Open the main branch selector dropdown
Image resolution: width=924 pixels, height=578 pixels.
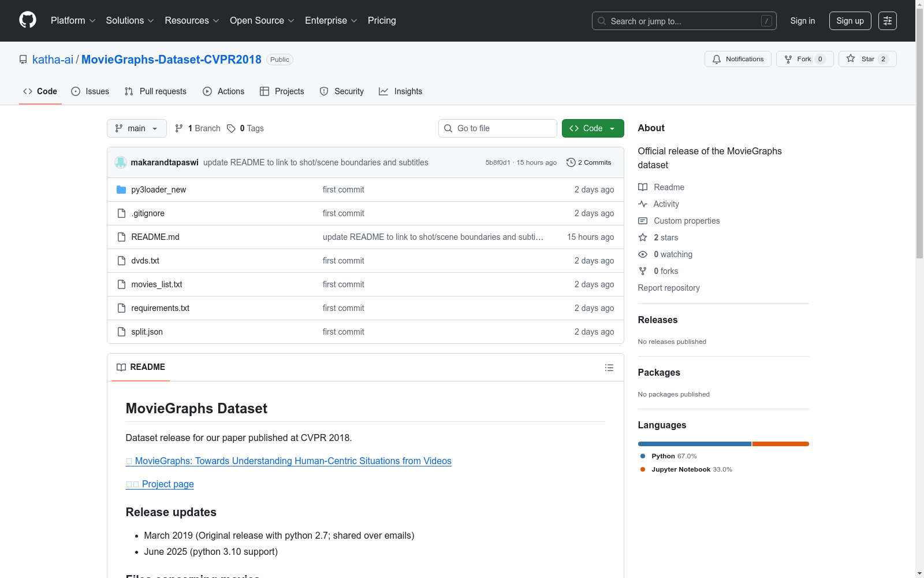tap(137, 128)
